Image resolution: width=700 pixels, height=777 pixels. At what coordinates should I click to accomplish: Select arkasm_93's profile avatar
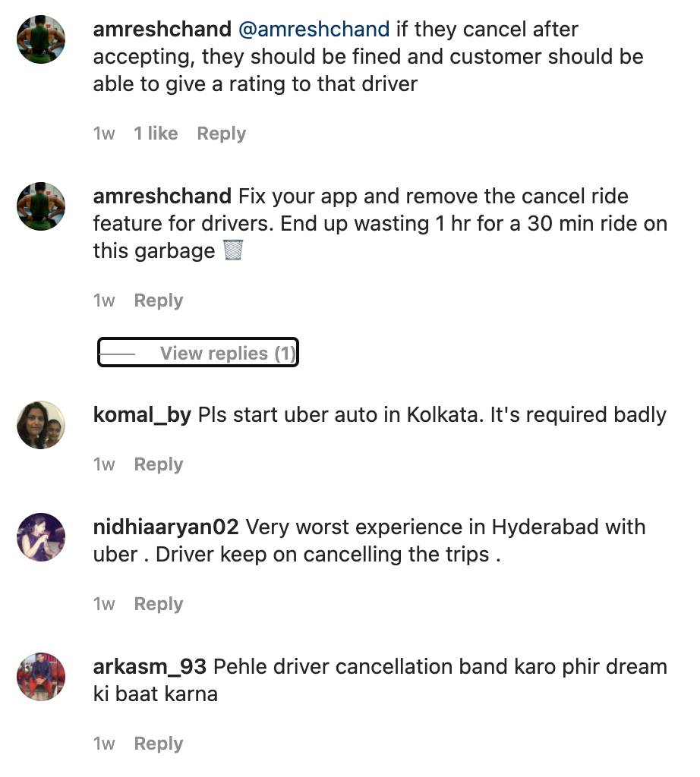[41, 676]
